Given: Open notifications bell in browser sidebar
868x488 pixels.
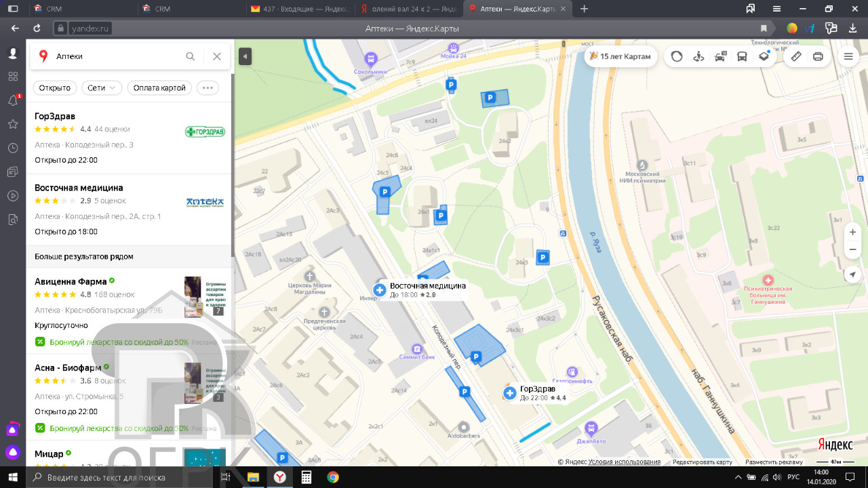Looking at the screenshot, I should click(x=13, y=100).
